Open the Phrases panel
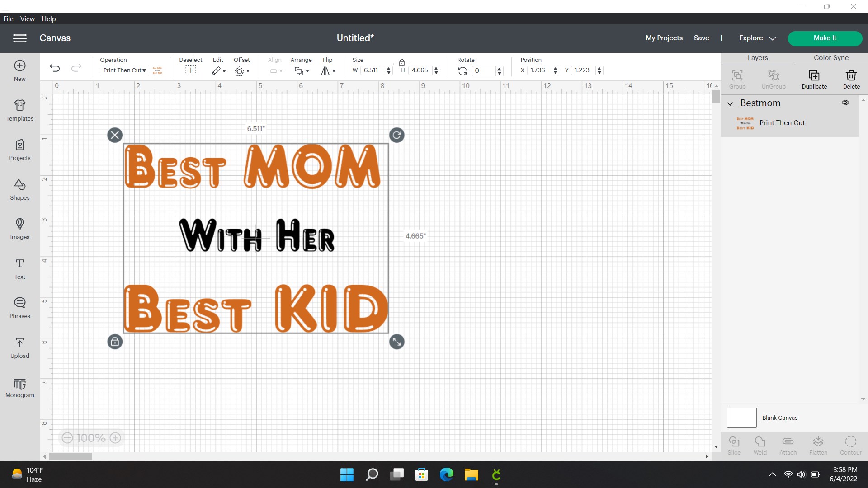The height and width of the screenshot is (488, 868). coord(20,308)
